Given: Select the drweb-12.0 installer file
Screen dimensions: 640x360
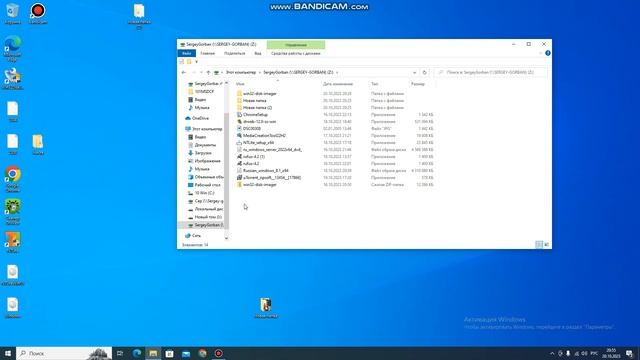Looking at the screenshot, I should [259, 122].
